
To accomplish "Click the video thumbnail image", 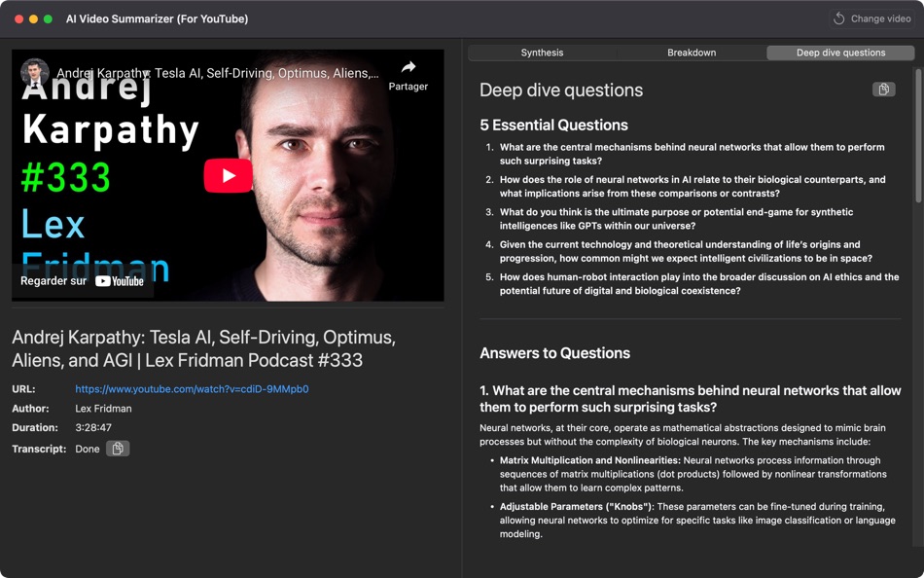I will pyautogui.click(x=228, y=176).
